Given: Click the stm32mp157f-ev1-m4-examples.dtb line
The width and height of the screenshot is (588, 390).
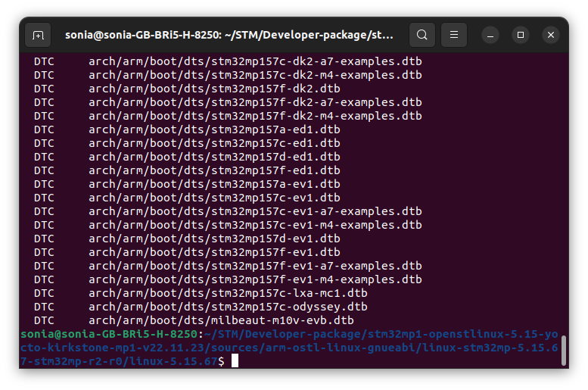Looking at the screenshot, I should click(228, 279).
